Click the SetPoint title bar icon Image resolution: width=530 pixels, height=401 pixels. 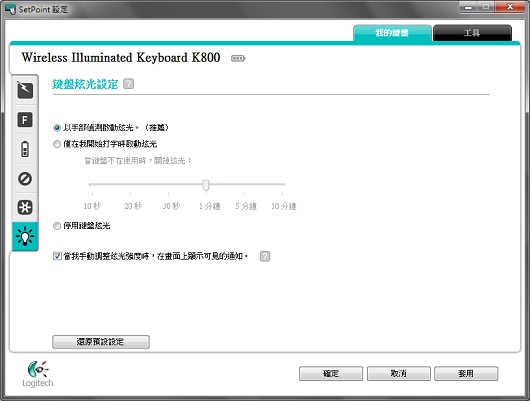tap(10, 9)
